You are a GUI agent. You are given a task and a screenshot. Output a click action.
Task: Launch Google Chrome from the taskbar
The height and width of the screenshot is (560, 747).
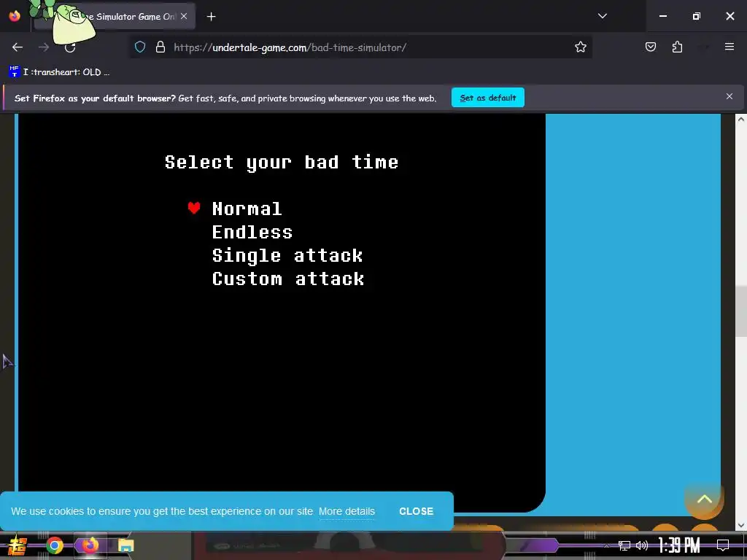(x=54, y=545)
